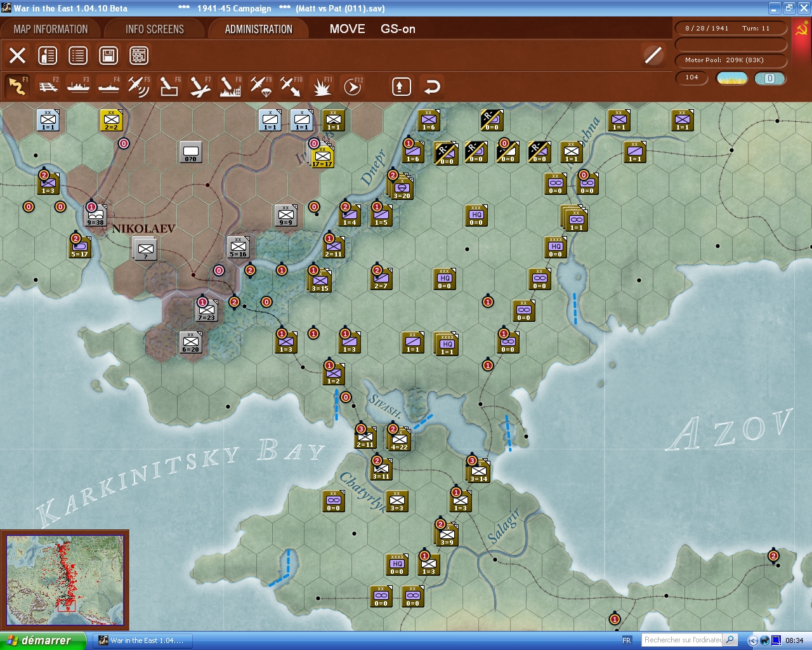The height and width of the screenshot is (650, 812).
Task: Select the Soviet unit counter marked 3=14
Action: point(479,472)
